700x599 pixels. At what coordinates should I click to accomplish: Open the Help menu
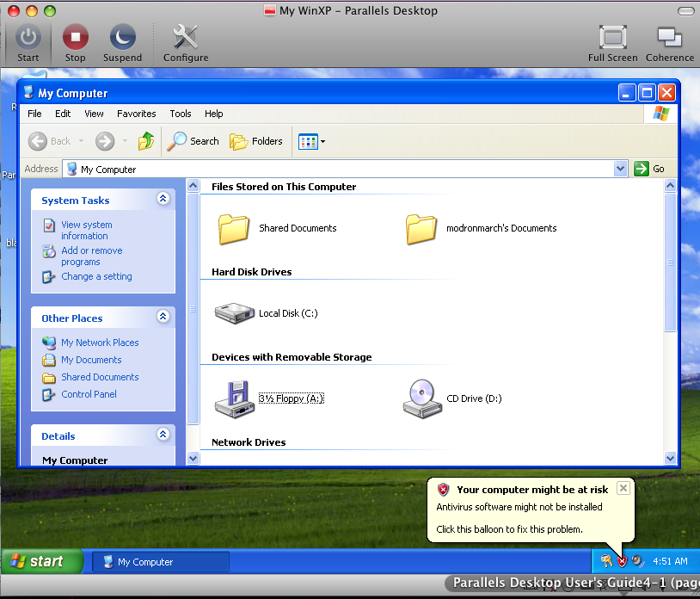(213, 114)
